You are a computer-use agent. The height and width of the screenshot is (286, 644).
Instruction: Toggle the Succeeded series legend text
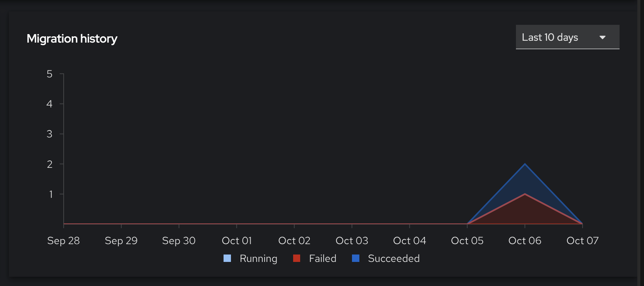pos(393,258)
